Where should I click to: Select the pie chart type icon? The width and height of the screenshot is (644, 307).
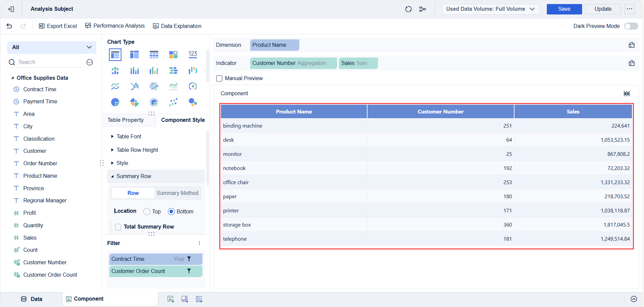[x=115, y=102]
